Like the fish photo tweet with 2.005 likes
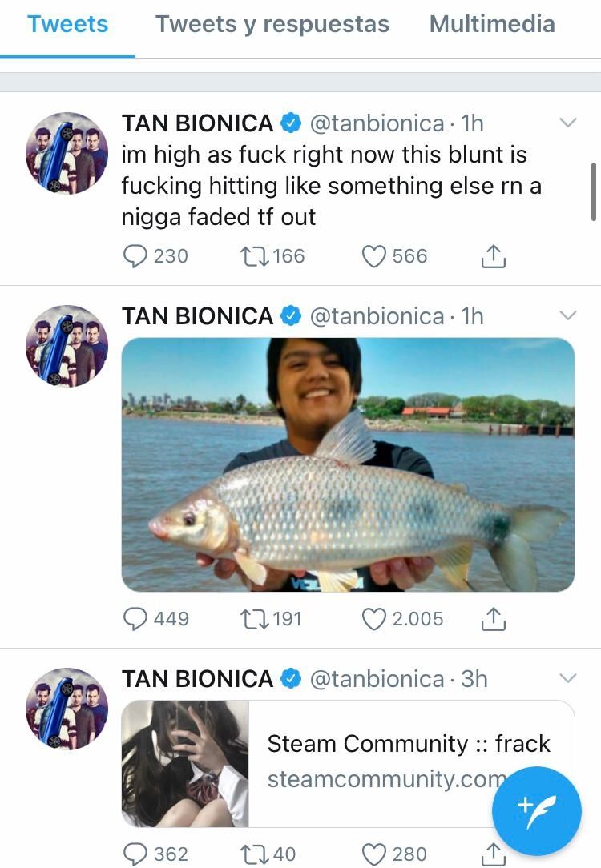Screen dimensions: 601x868 pyautogui.click(x=374, y=619)
